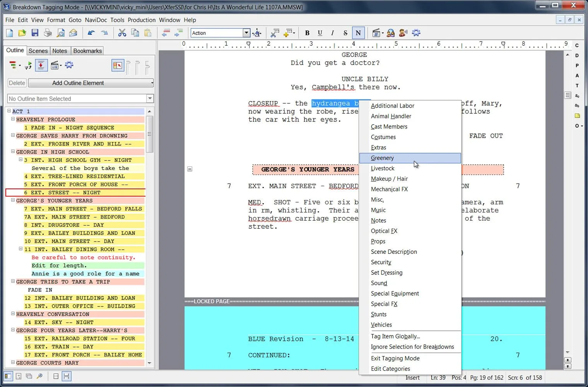This screenshot has height=387, width=588.
Task: Click the paste icon on the toolbar
Action: pyautogui.click(x=148, y=33)
